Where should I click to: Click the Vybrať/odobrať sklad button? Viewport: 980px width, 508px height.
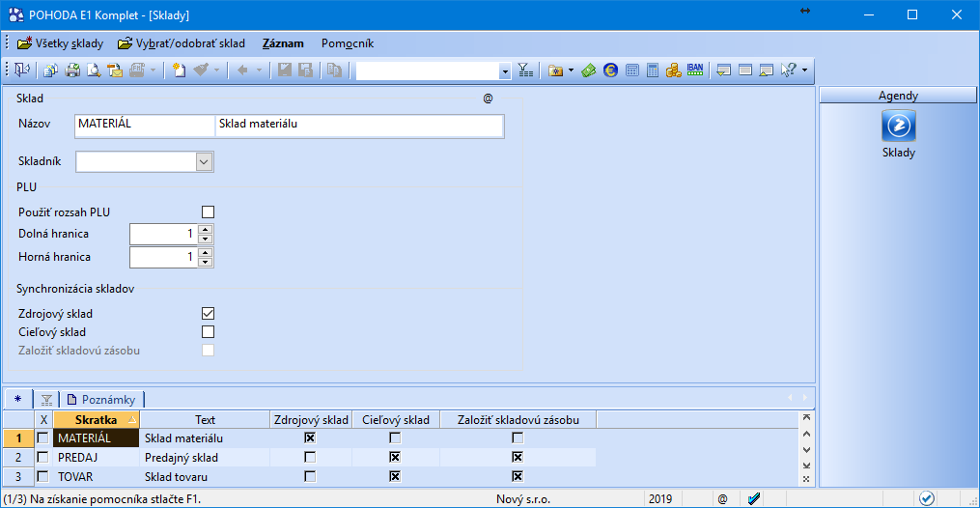[182, 43]
